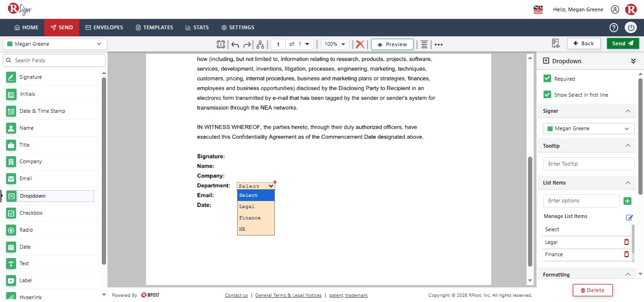
Task: Open the Megan Greene sender dropdown
Action: (55, 44)
